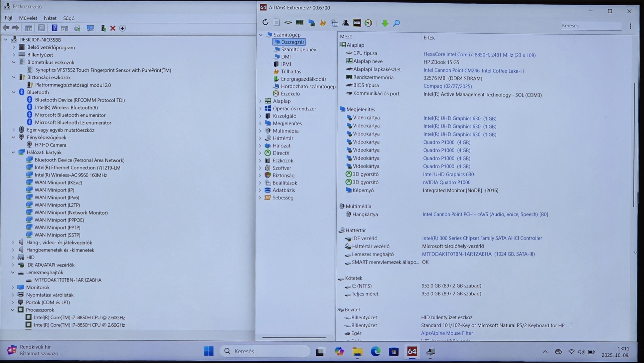
Task: Expand the Alaplap node in AIDA64 tree
Action: tap(261, 101)
